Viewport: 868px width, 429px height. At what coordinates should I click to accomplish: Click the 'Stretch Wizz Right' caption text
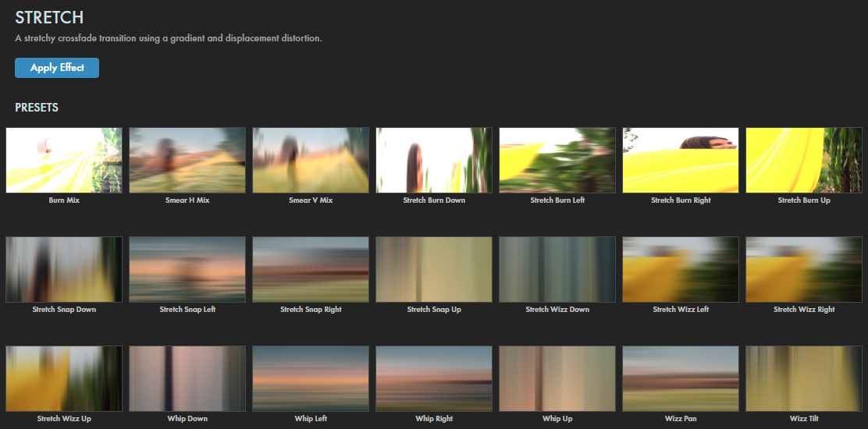(804, 310)
